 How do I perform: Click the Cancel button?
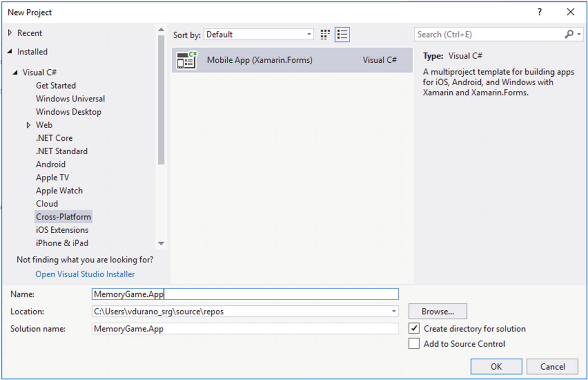coord(553,366)
